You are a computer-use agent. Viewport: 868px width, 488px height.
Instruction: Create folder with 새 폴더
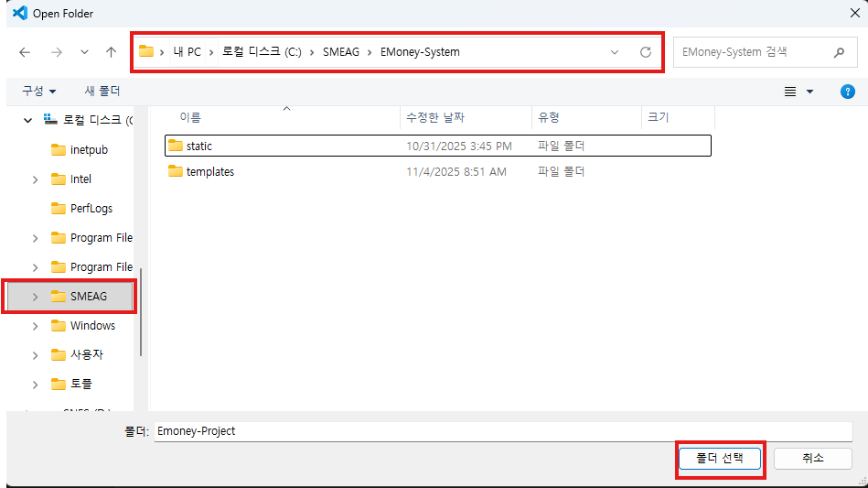(102, 91)
